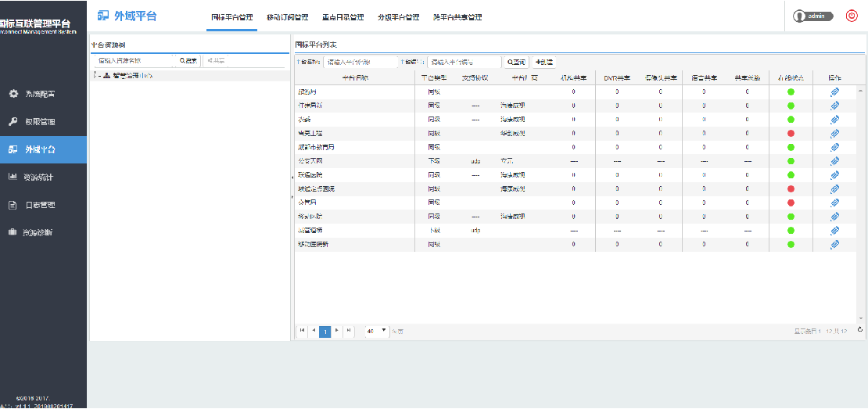Go to next page using pagination arrow
The image size is (868, 409).
coord(337,331)
